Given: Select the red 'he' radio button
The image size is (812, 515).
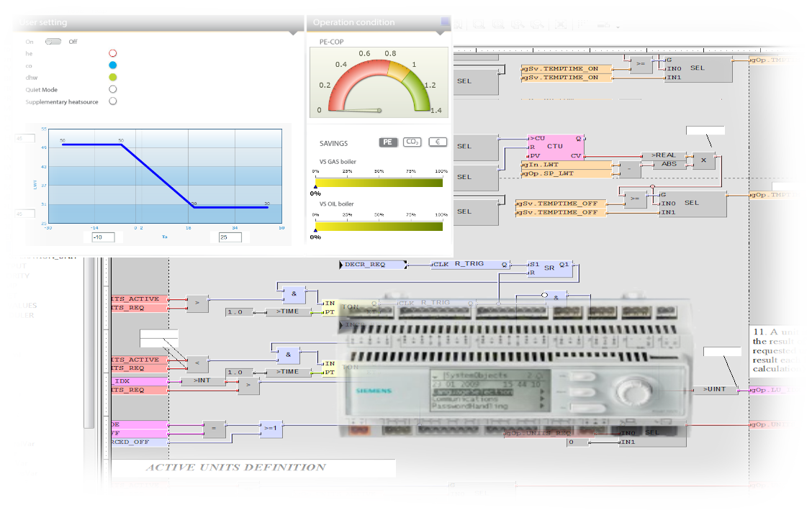Looking at the screenshot, I should (112, 53).
